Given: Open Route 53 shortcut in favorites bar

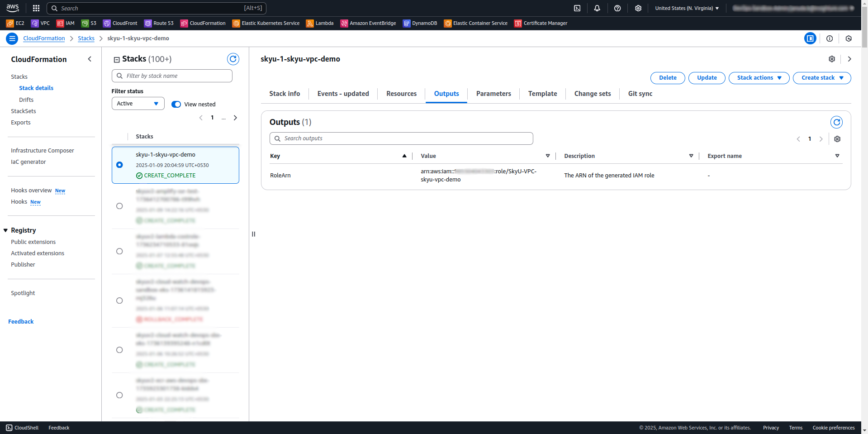Looking at the screenshot, I should [159, 23].
